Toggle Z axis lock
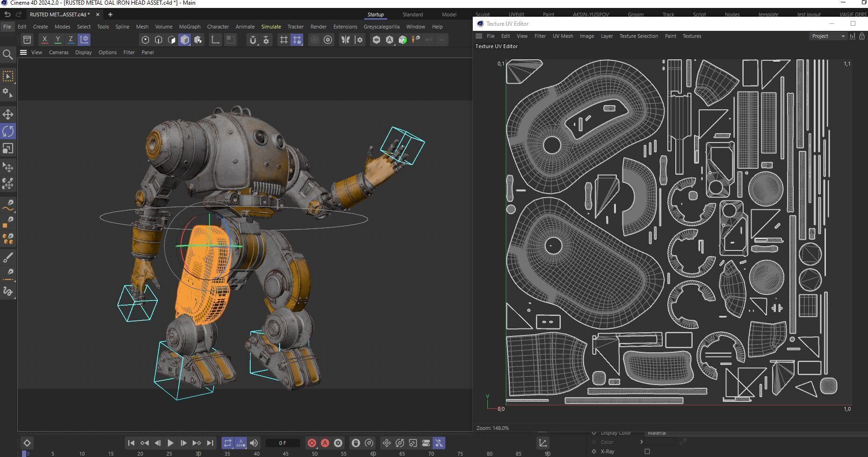The width and height of the screenshot is (868, 457). (x=71, y=40)
